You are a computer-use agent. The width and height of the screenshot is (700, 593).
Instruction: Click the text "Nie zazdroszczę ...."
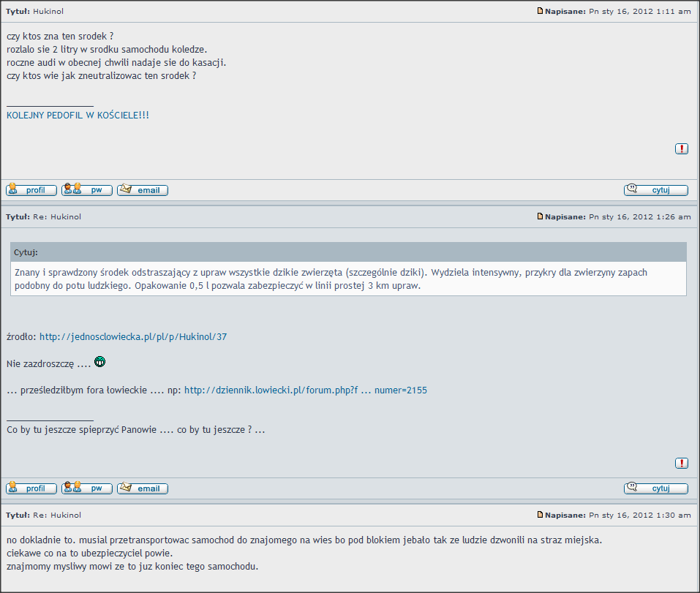[49, 364]
